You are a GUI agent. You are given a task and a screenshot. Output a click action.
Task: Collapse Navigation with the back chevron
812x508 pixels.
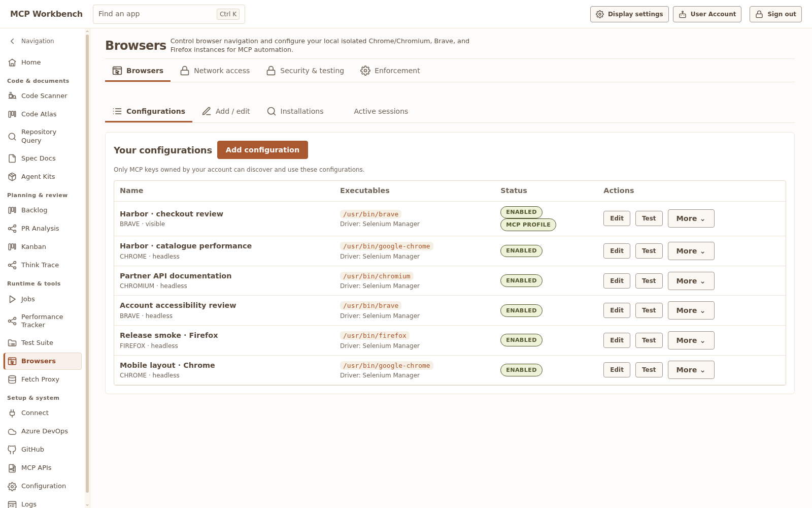12,41
